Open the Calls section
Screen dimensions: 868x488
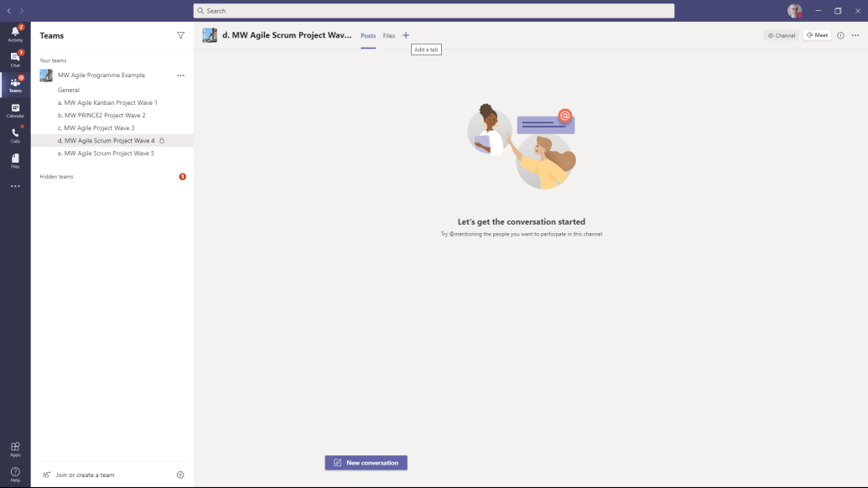point(14,134)
